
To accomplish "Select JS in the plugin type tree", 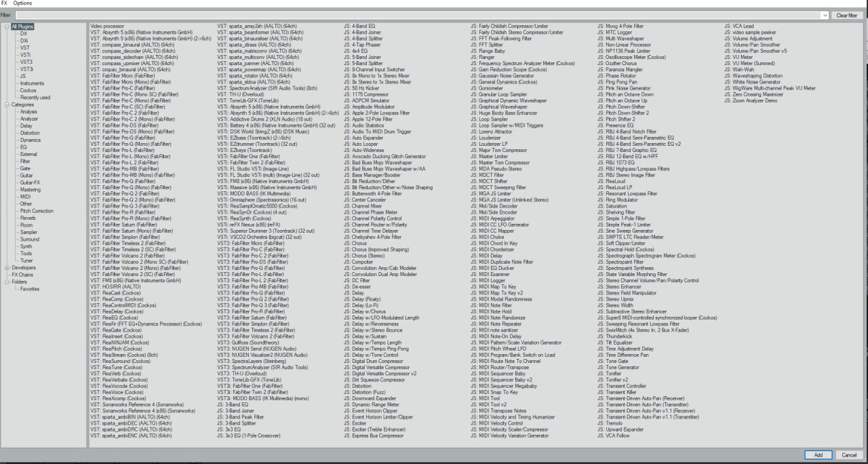I will 23,77.
